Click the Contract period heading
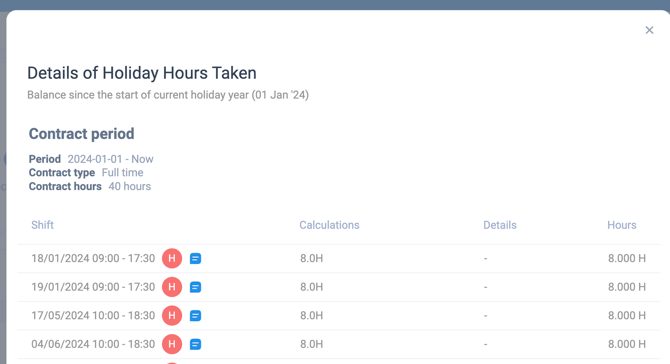Screen dimensions: 670x364 click(x=81, y=134)
